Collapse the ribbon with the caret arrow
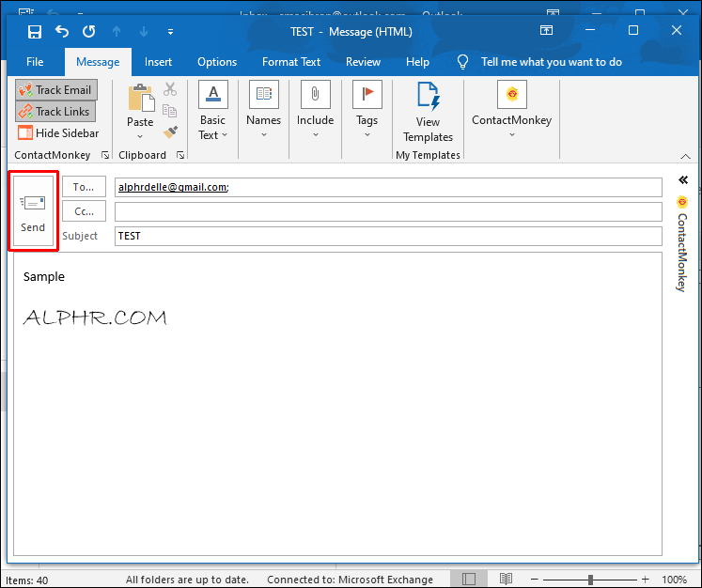Viewport: 702px width, 588px height. click(685, 156)
